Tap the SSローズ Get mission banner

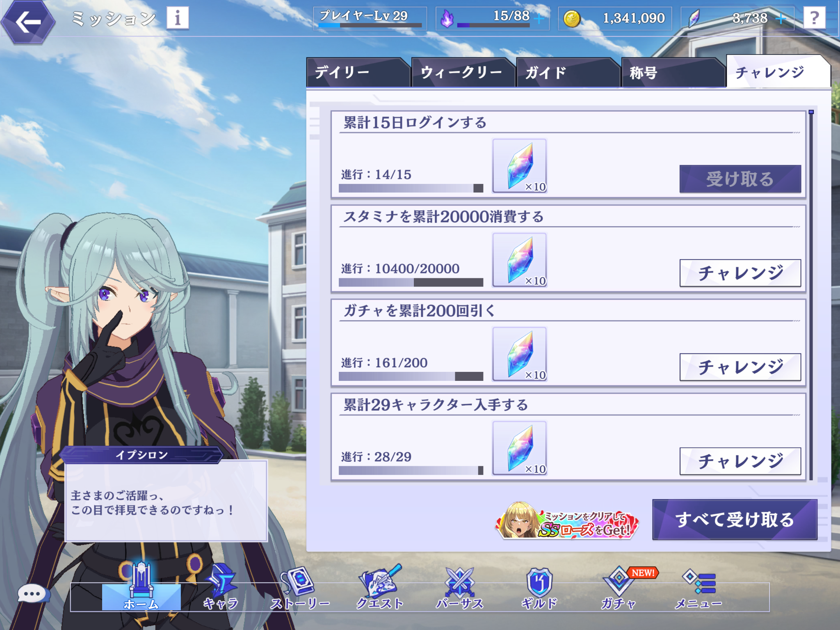[x=567, y=521]
